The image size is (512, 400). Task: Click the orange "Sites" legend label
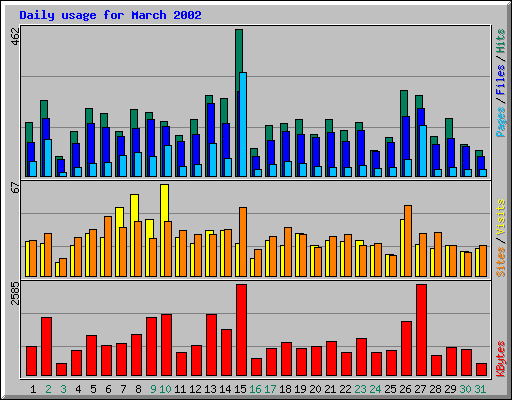(x=500, y=262)
